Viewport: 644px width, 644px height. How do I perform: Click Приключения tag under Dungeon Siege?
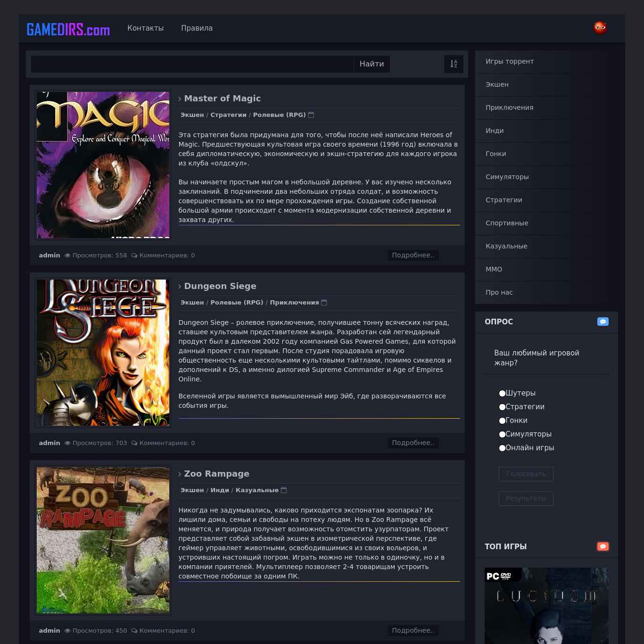(x=294, y=302)
